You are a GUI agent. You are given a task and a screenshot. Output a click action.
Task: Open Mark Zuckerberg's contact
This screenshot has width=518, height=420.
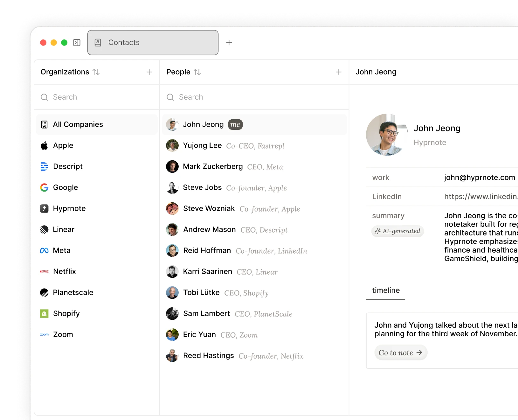pyautogui.click(x=213, y=166)
